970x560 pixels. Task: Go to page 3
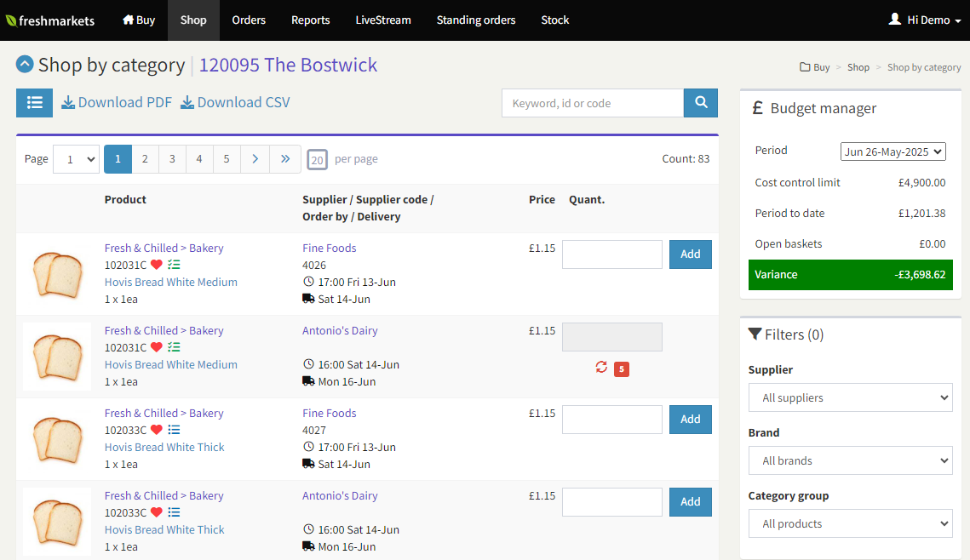pos(172,159)
